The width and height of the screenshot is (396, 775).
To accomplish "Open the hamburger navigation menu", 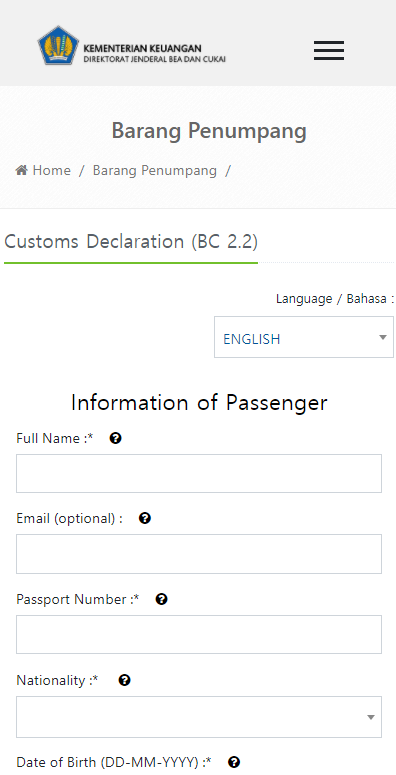I will [x=329, y=51].
